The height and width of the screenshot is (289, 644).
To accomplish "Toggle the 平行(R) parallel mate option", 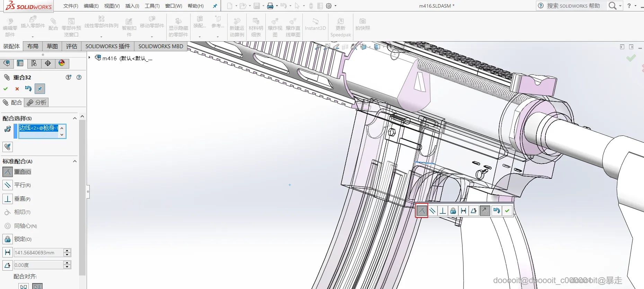I will [x=8, y=185].
